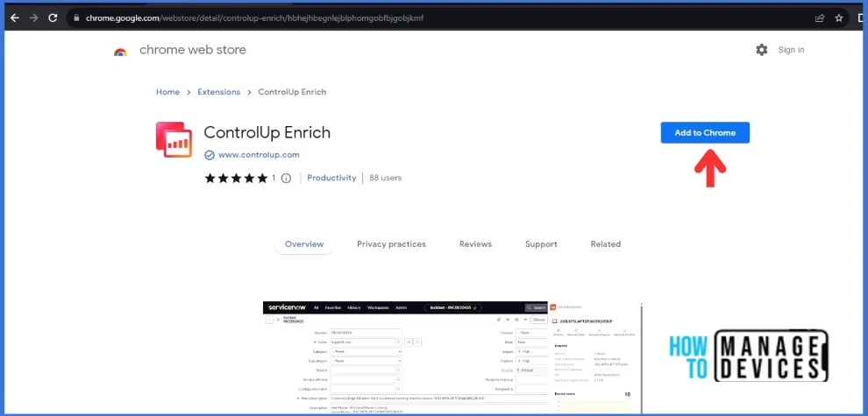Switch to the Privacy practices tab
868x416 pixels.
click(391, 244)
